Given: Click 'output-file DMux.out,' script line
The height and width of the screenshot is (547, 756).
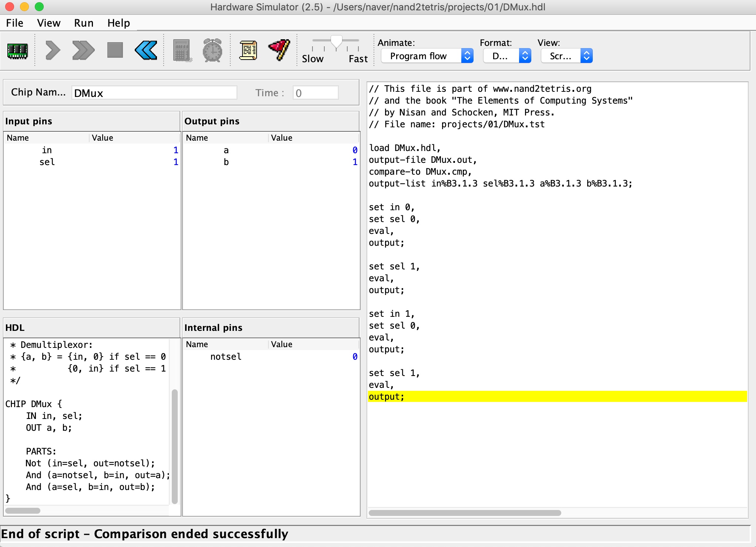Looking at the screenshot, I should coord(423,160).
